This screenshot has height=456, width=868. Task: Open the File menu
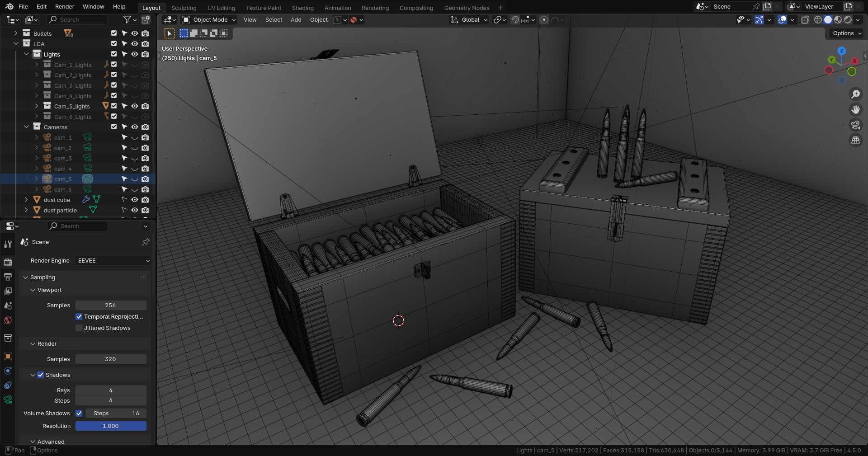click(x=23, y=7)
